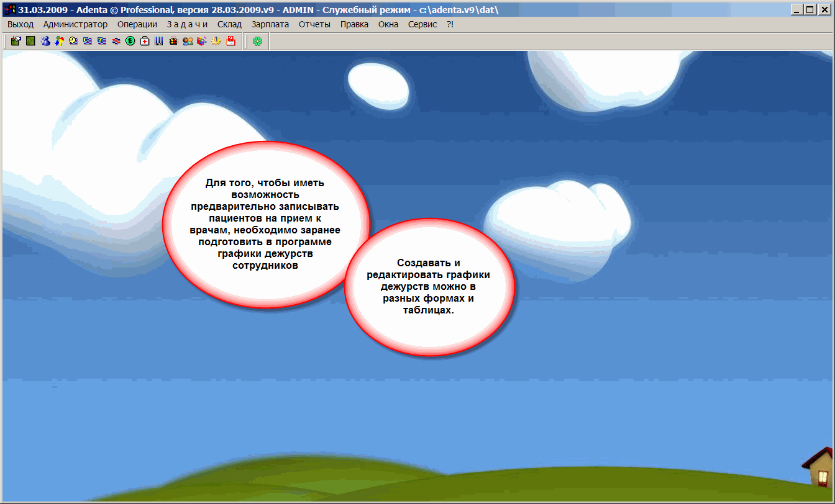Click the Выход menu item
The height and width of the screenshot is (504, 835).
click(21, 24)
